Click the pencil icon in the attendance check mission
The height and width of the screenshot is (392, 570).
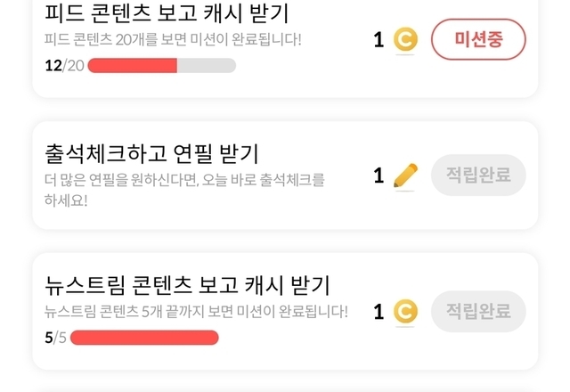(x=405, y=176)
